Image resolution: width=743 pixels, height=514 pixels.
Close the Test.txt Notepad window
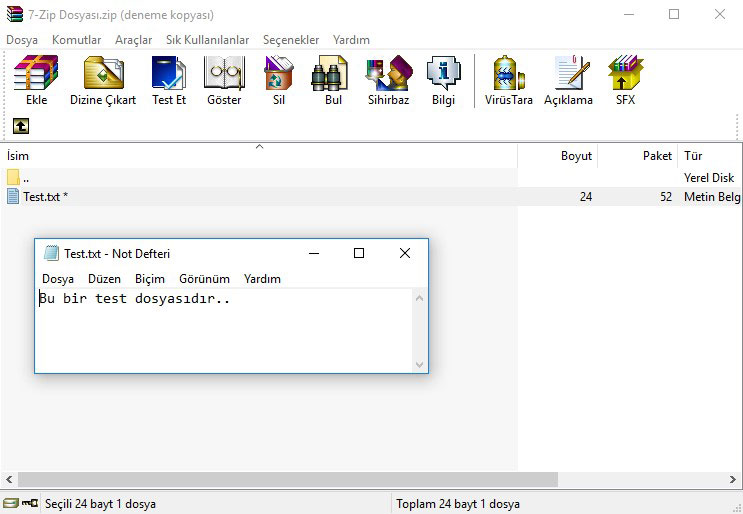[405, 253]
